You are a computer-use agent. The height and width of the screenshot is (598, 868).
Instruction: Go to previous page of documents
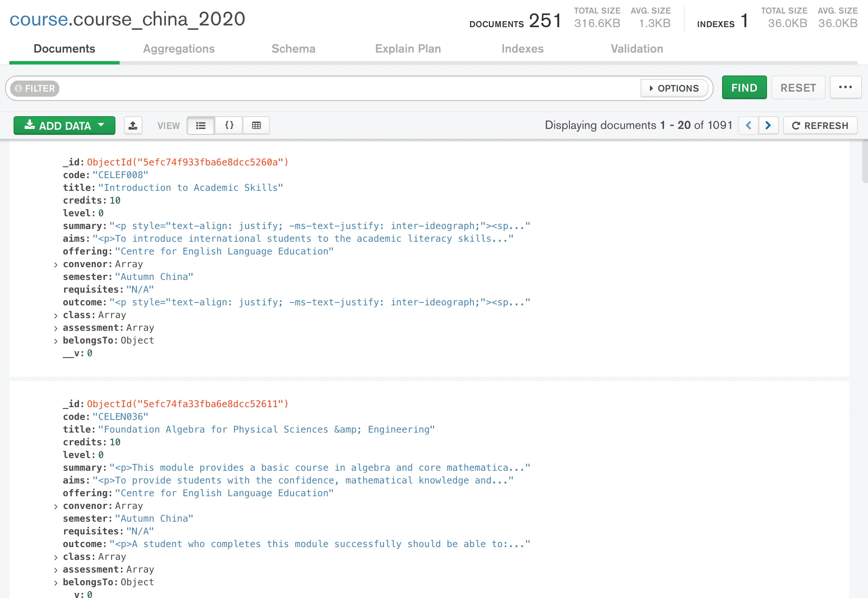tap(748, 126)
